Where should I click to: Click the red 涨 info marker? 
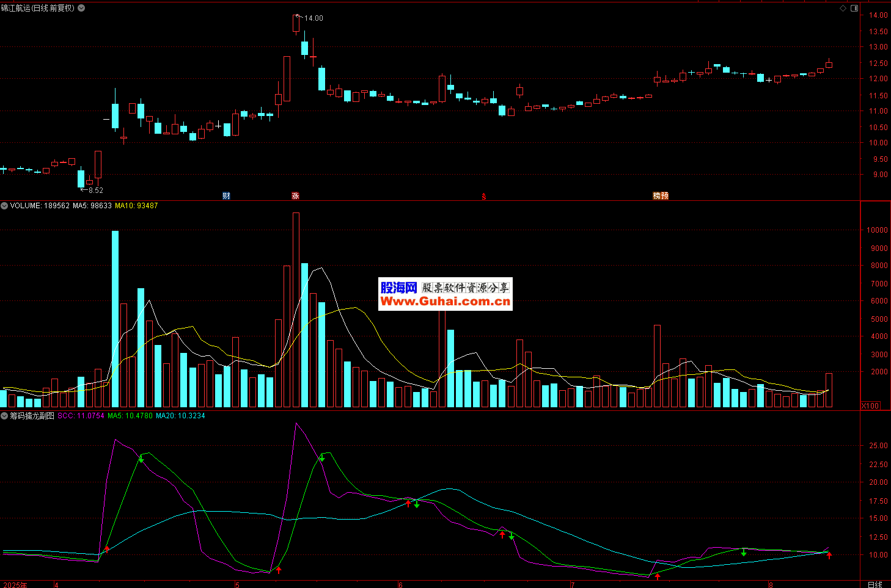[x=296, y=196]
